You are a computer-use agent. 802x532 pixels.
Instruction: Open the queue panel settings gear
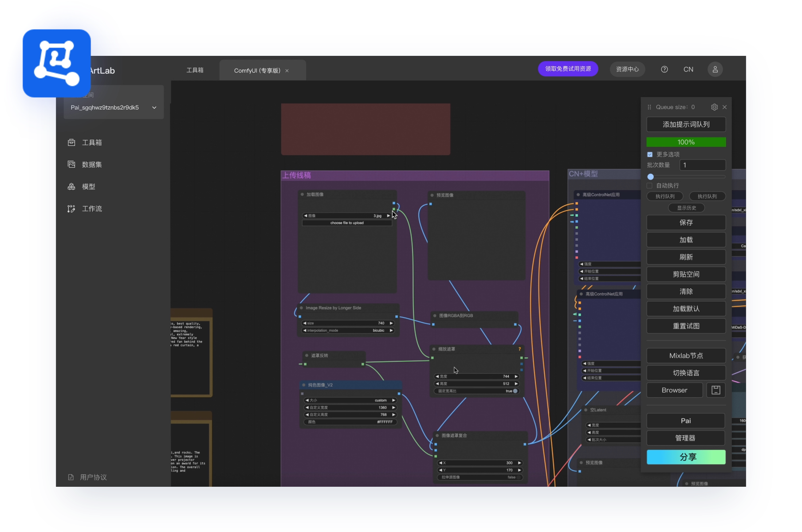(714, 107)
